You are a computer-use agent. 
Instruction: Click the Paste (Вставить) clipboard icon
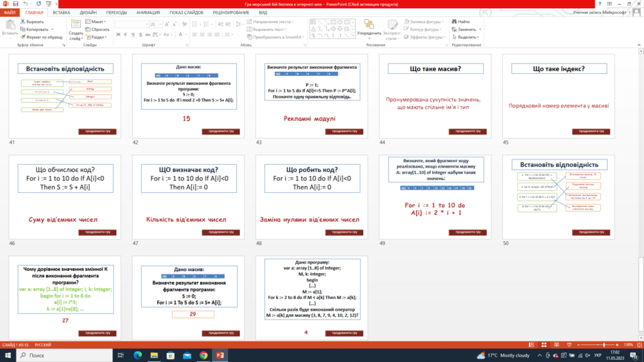click(x=10, y=25)
